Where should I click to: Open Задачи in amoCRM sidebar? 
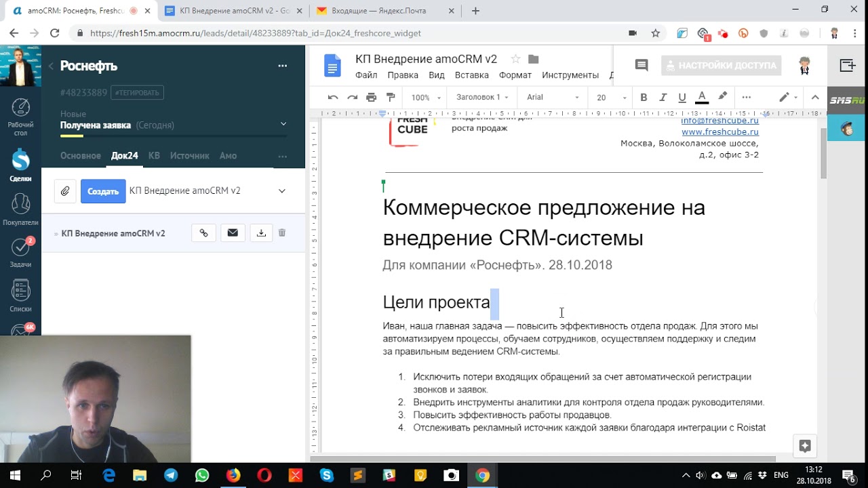click(x=21, y=253)
